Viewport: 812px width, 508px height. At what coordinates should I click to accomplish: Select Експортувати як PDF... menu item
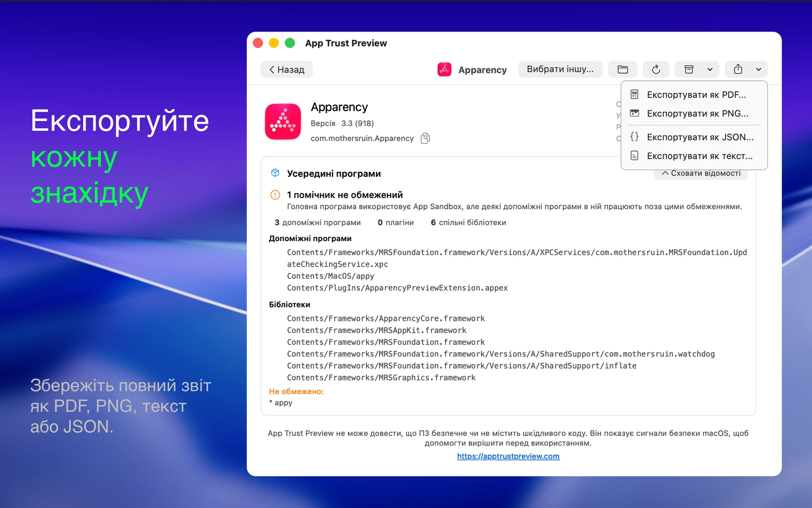pos(694,94)
